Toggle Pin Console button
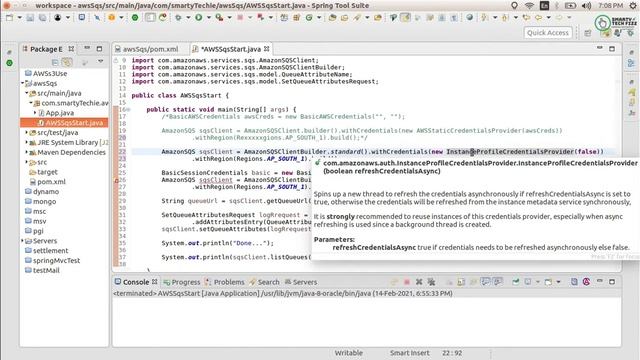 516,282
